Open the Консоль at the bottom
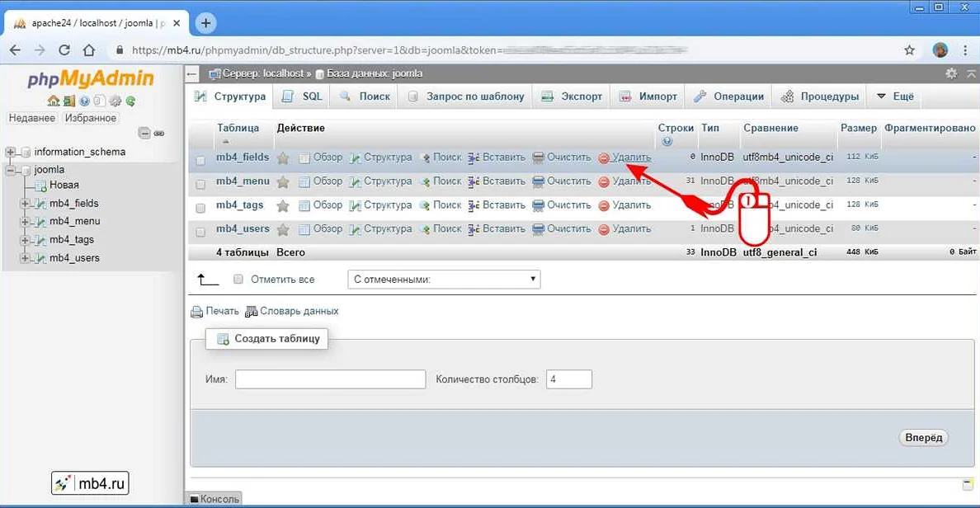 click(214, 499)
